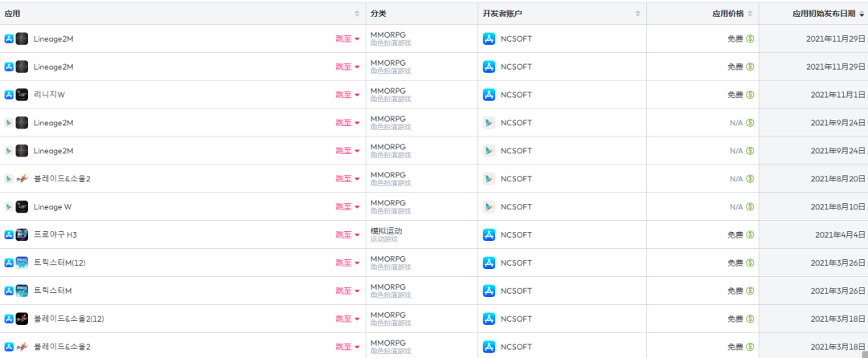Click the 리니지W app icon

(23, 95)
